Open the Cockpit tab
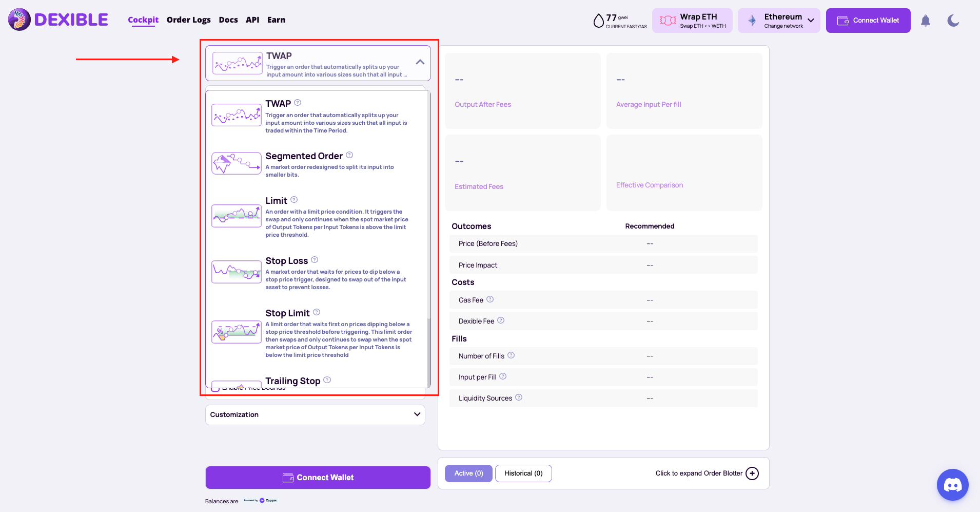 tap(143, 20)
